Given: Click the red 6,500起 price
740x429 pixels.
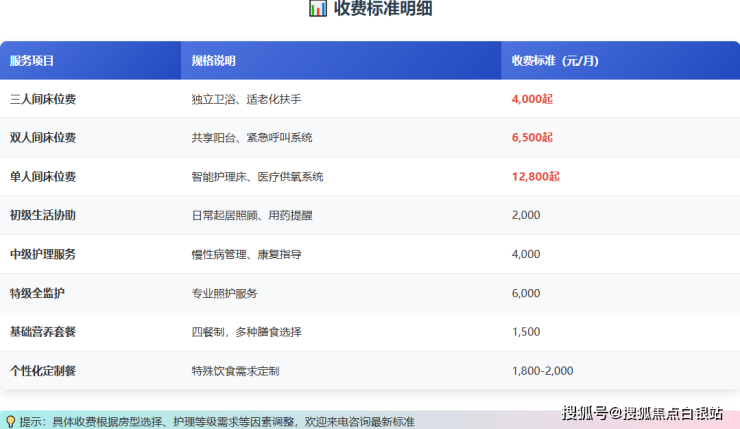Looking at the screenshot, I should pyautogui.click(x=531, y=137).
